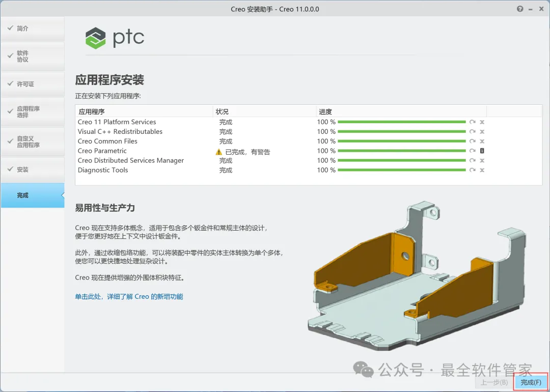Click the retry icon for Creo Parametric

click(473, 151)
